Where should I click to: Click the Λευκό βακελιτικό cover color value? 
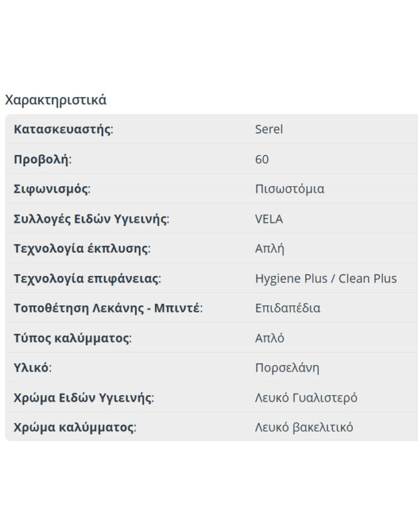point(304,427)
